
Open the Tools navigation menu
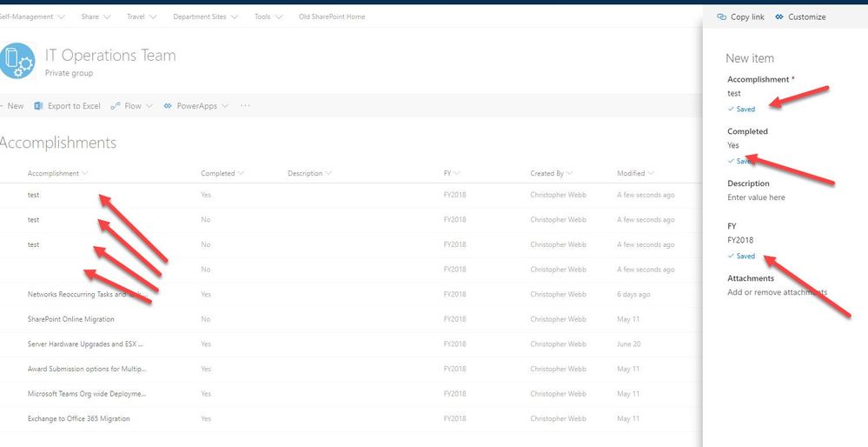[268, 17]
